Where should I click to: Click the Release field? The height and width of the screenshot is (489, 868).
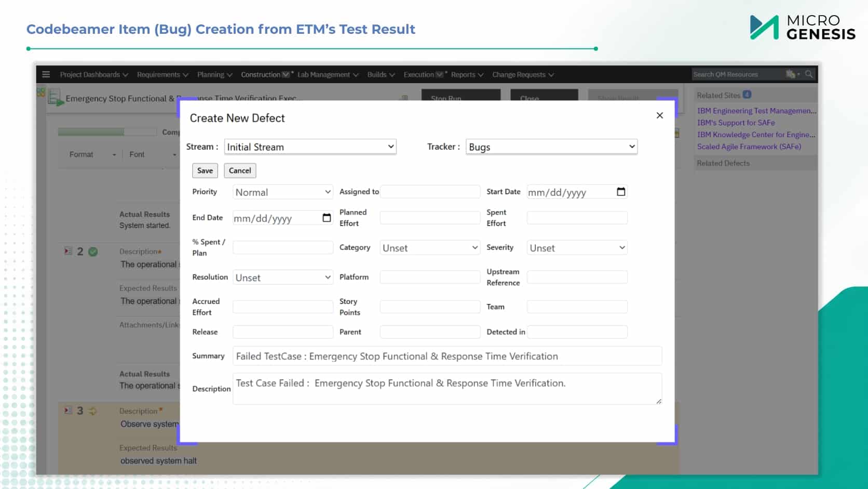pyautogui.click(x=283, y=332)
